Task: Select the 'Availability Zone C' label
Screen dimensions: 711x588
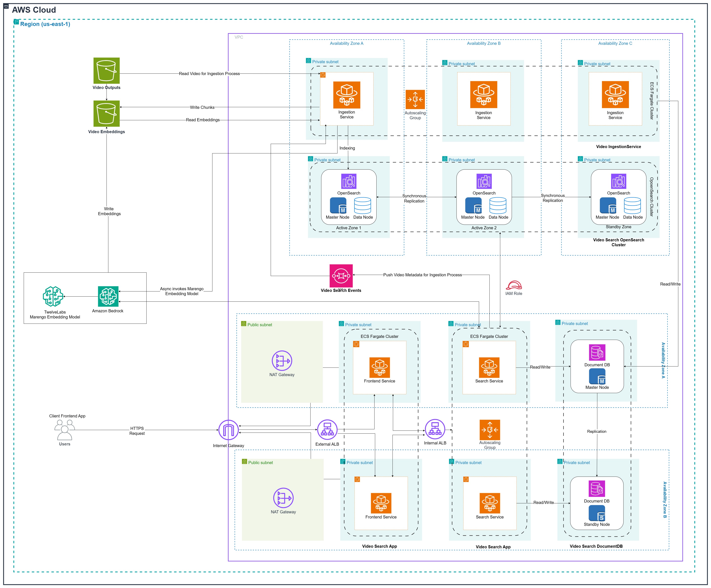Action: pos(615,43)
